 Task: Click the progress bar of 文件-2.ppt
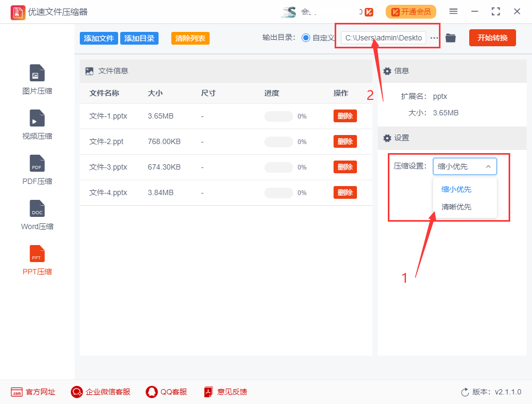pos(278,141)
